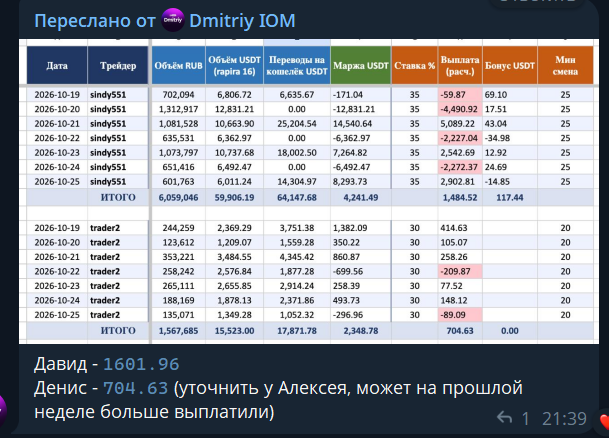Click the 'Переслано от' forwarded label
The width and height of the screenshot is (609, 438).
click(x=95, y=21)
